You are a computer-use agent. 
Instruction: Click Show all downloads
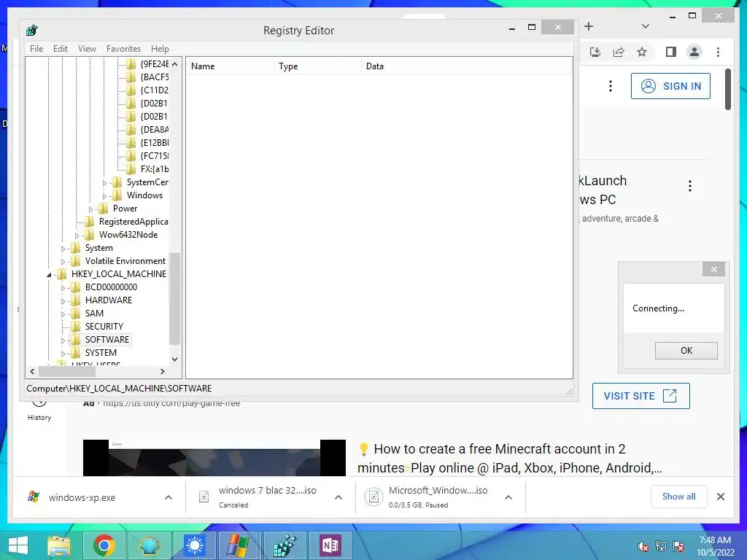(679, 497)
